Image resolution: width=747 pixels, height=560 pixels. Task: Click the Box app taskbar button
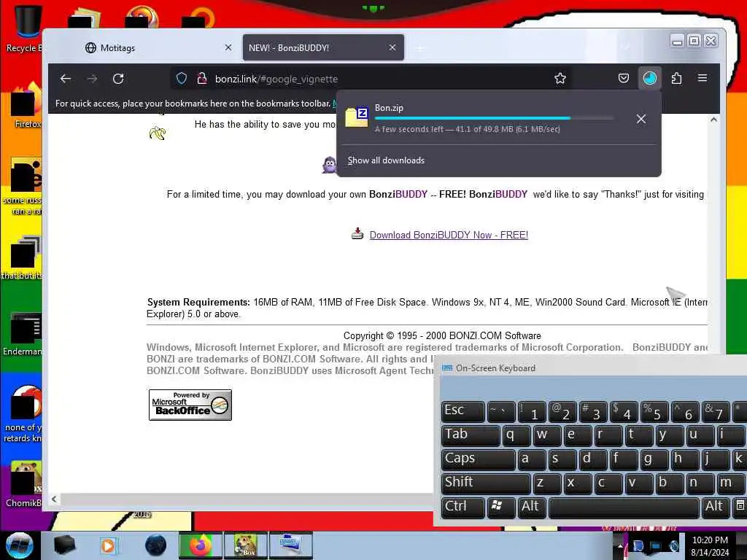point(246,545)
